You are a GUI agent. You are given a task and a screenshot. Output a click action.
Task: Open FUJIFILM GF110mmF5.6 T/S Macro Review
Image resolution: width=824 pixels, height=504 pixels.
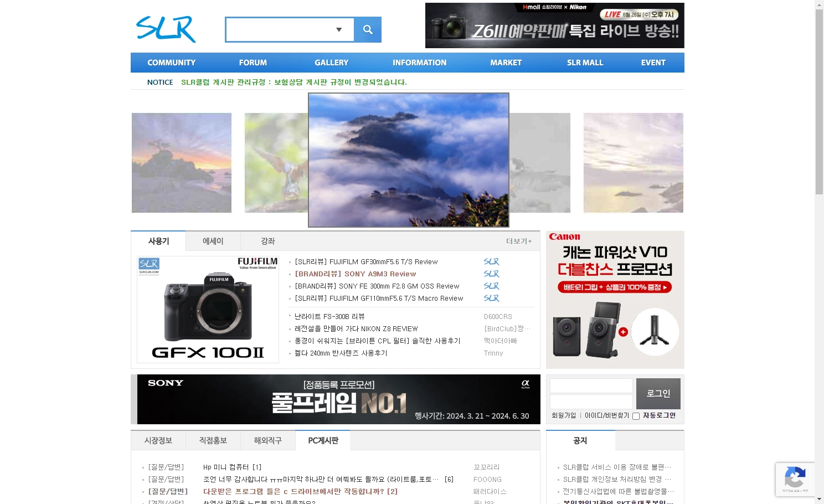click(x=379, y=299)
